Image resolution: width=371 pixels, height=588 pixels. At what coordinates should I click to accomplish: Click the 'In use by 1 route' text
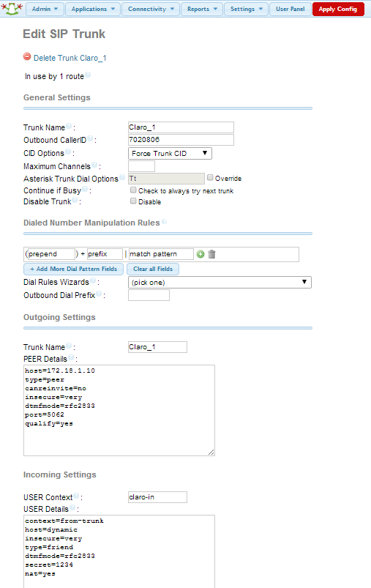[54, 76]
